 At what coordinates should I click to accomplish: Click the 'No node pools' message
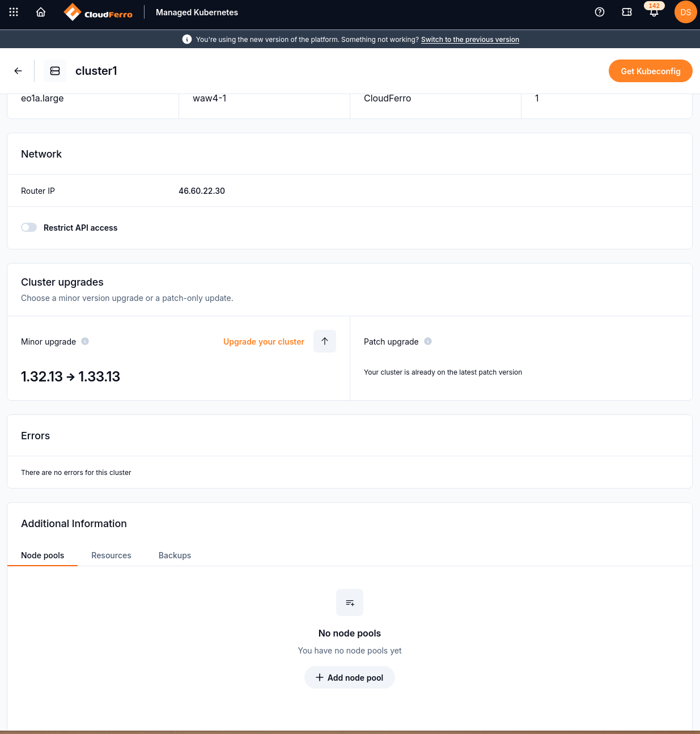[x=350, y=633]
